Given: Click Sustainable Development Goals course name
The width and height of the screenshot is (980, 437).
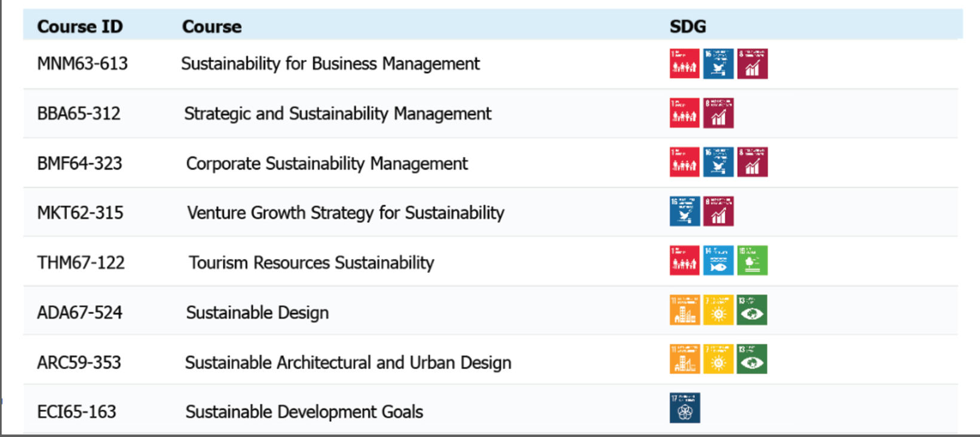Looking at the screenshot, I should pyautogui.click(x=304, y=412).
